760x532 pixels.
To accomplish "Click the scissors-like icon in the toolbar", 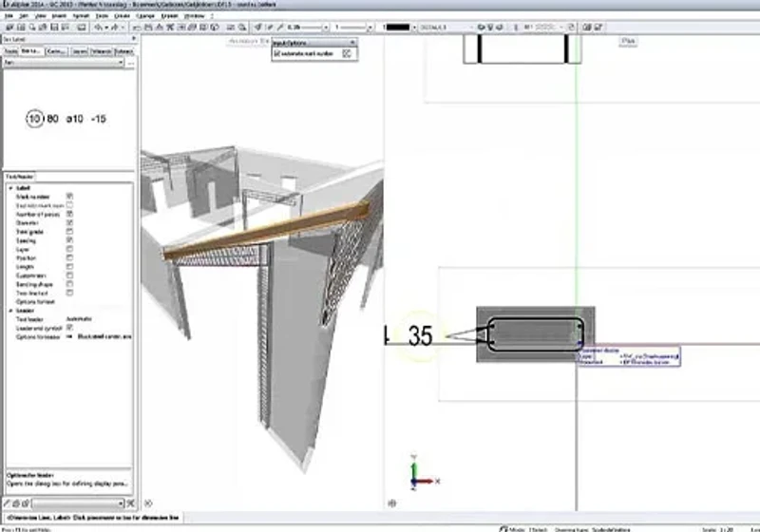I will pos(170,28).
